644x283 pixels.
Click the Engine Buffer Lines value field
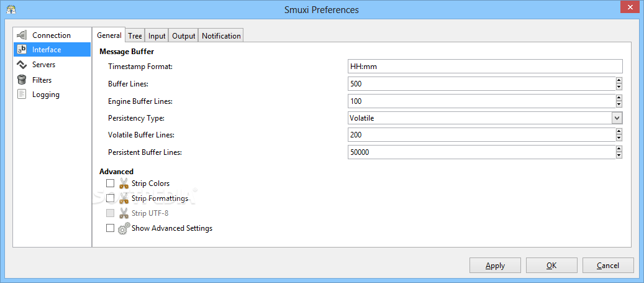[x=482, y=101]
